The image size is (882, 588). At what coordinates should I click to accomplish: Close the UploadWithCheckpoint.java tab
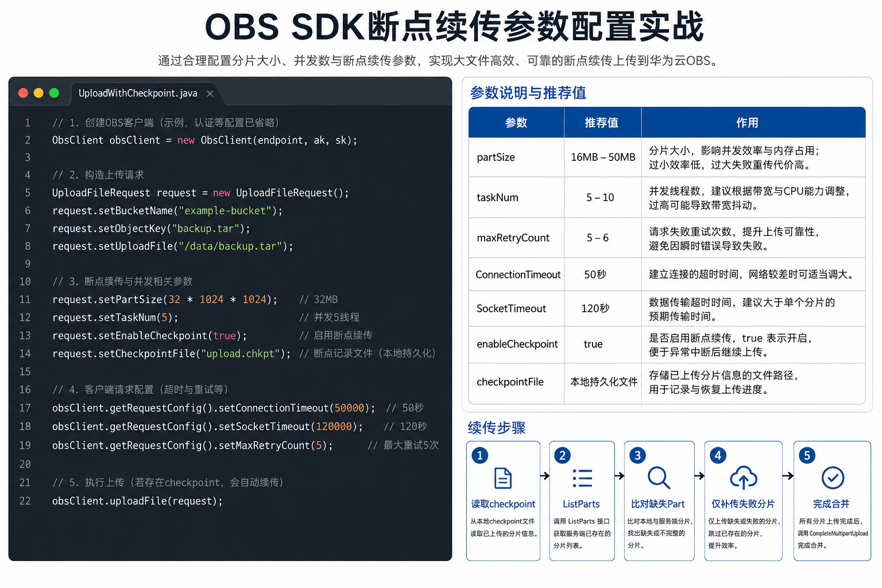[x=210, y=94]
